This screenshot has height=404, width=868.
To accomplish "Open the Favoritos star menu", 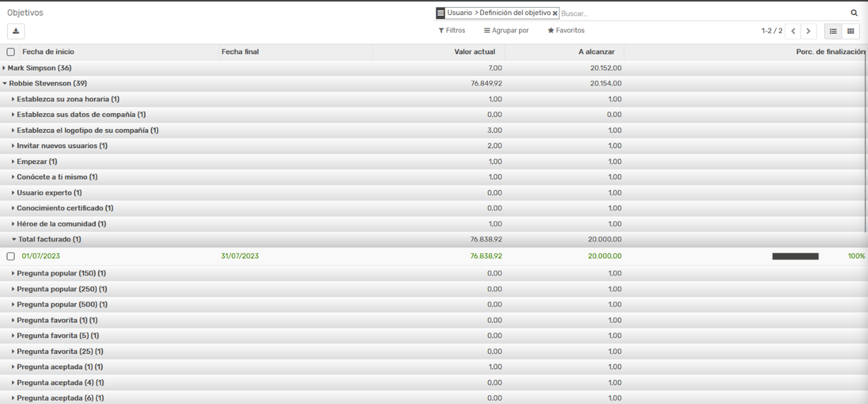I will click(565, 30).
